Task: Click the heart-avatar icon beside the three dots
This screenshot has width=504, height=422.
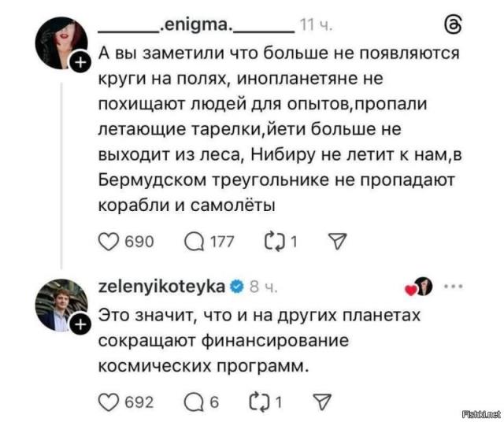Action: pyautogui.click(x=419, y=287)
